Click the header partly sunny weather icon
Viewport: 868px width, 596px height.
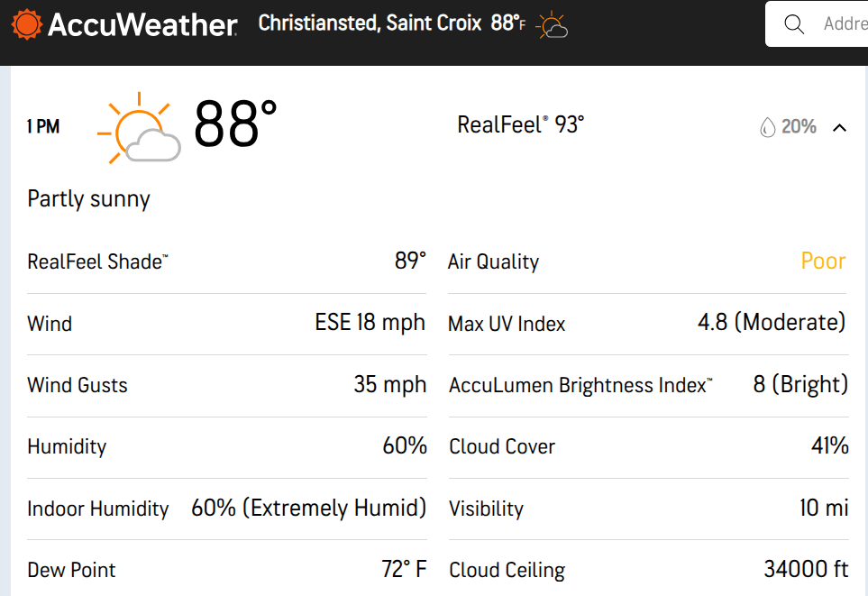[x=552, y=27]
